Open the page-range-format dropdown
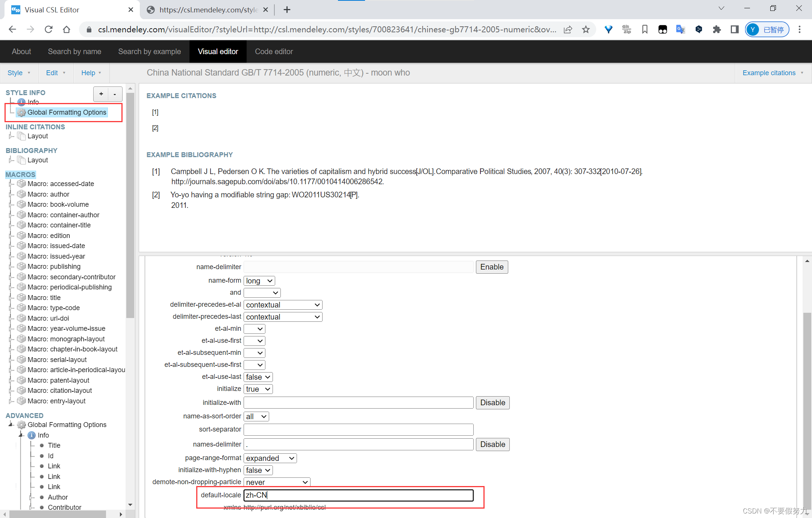 (x=270, y=458)
